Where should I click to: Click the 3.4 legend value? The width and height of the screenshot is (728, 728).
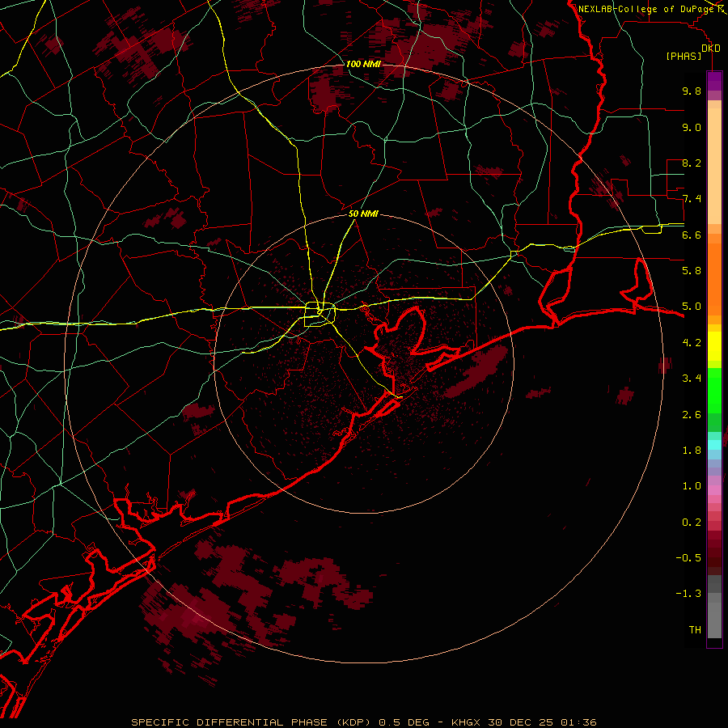[692, 379]
